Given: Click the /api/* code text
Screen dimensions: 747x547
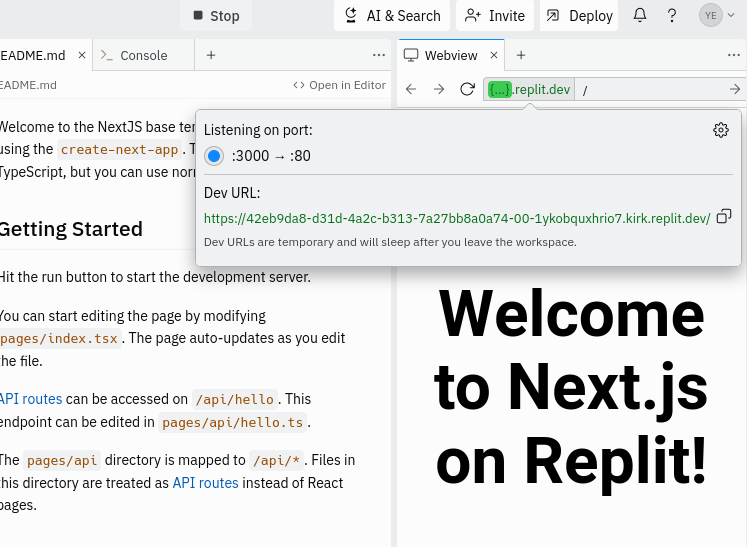Looking at the screenshot, I should pyautogui.click(x=276, y=460).
